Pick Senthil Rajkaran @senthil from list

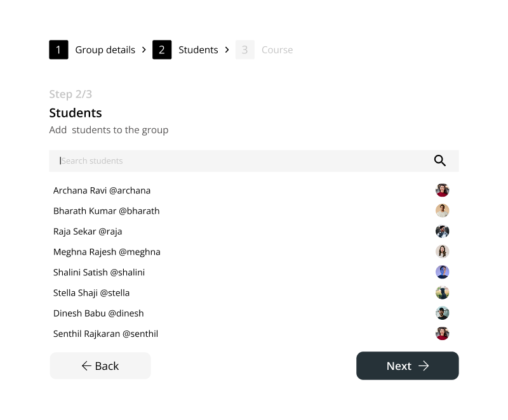coord(105,334)
